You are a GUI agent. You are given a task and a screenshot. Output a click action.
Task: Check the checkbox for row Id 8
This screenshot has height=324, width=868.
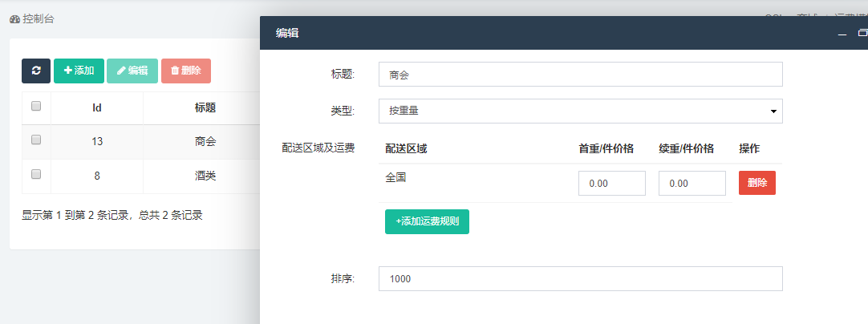pyautogui.click(x=35, y=173)
